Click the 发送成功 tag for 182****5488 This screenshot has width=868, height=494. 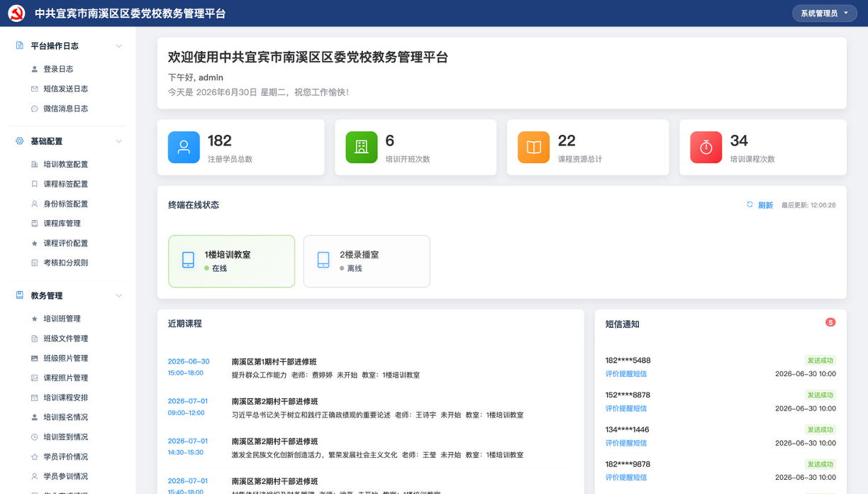coord(820,361)
